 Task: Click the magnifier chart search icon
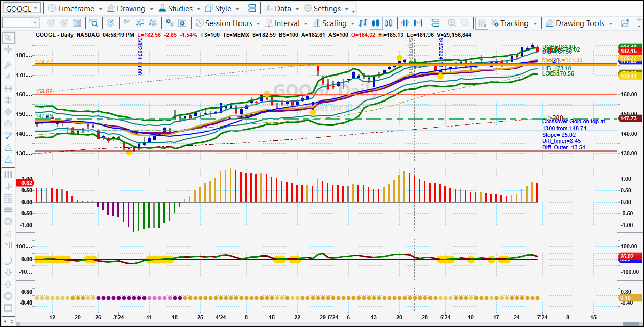(94, 23)
